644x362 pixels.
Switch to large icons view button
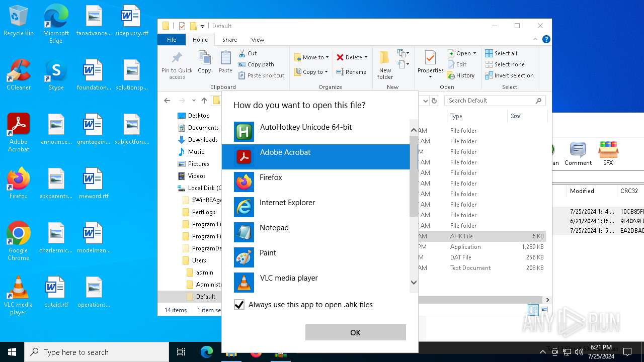544,310
